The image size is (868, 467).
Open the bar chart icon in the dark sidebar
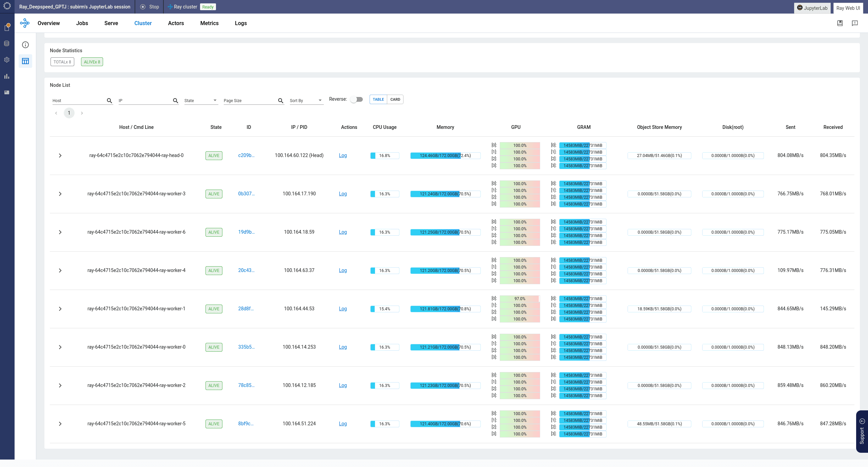[7, 76]
